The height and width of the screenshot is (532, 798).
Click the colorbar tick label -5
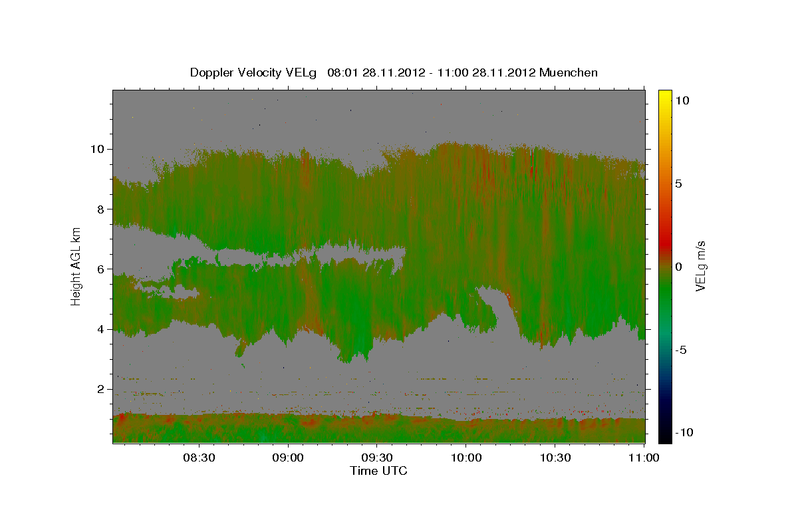click(x=681, y=350)
